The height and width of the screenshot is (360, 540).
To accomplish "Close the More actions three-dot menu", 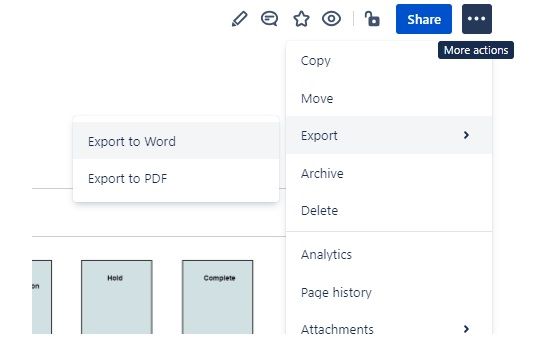I will click(477, 19).
